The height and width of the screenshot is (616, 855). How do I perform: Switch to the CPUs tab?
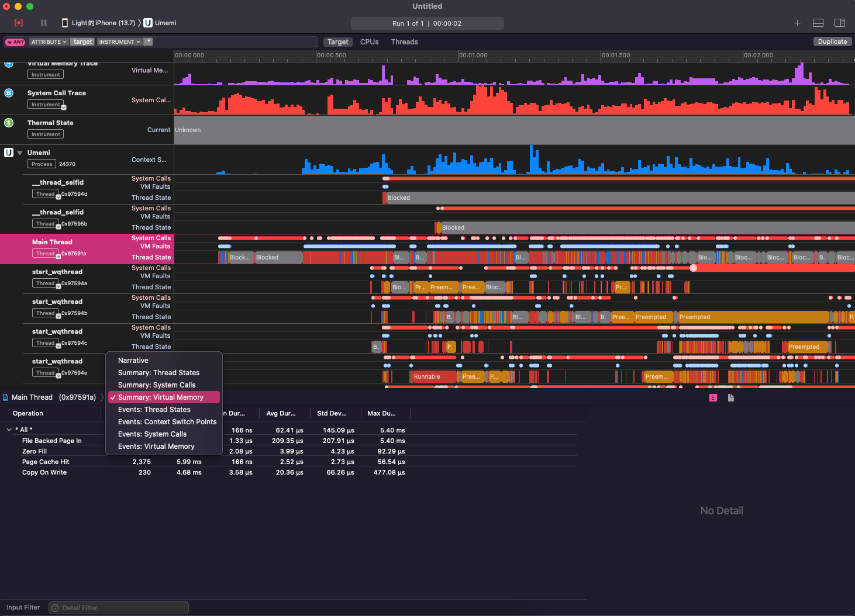point(370,42)
